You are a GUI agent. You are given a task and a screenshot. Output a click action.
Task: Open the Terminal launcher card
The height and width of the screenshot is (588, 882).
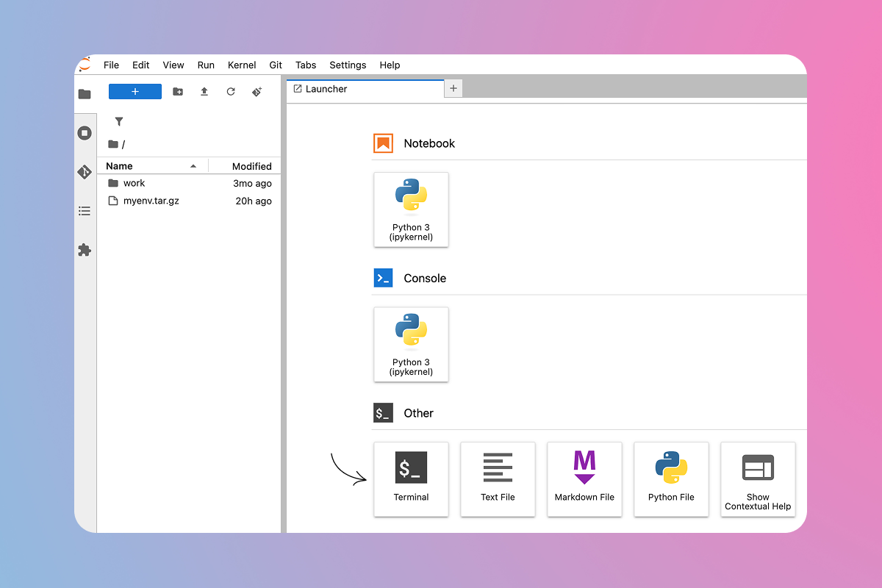(411, 478)
